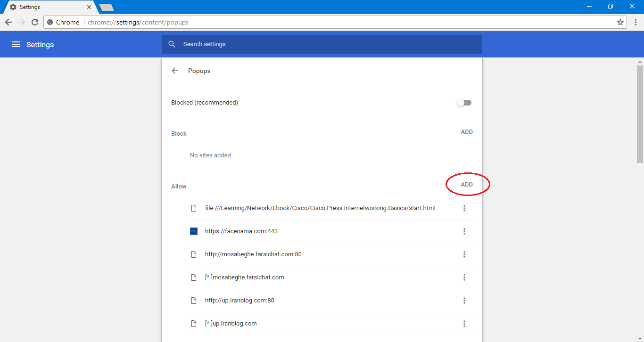This screenshot has height=342, width=644.
Task: Restore down the Chrome window
Action: click(611, 6)
